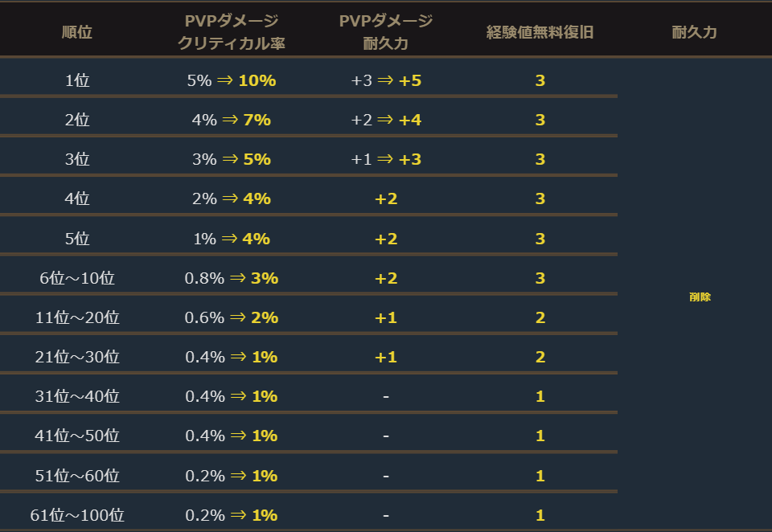Click the 経験値無料復旧 column header

540,32
